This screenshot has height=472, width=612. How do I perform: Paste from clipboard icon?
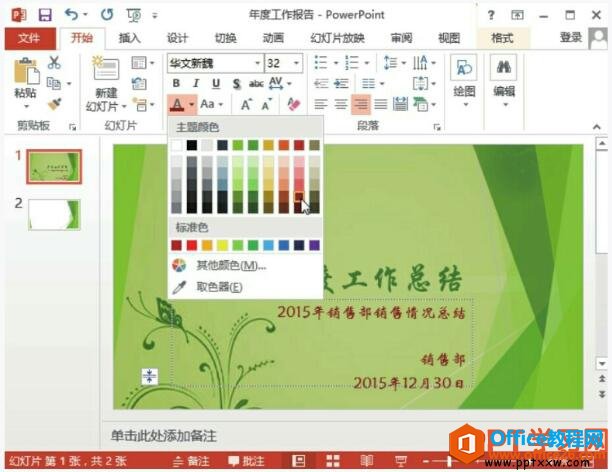(27, 71)
